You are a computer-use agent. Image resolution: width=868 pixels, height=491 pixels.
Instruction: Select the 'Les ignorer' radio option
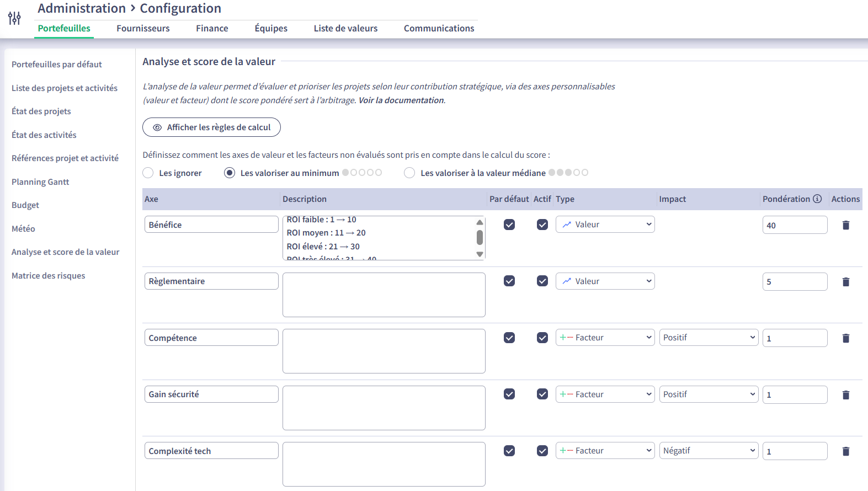(148, 173)
